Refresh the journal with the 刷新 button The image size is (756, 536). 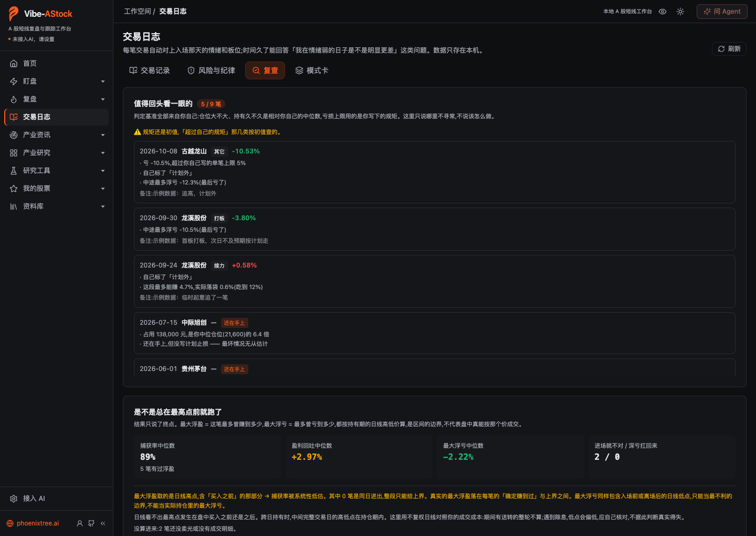point(729,49)
